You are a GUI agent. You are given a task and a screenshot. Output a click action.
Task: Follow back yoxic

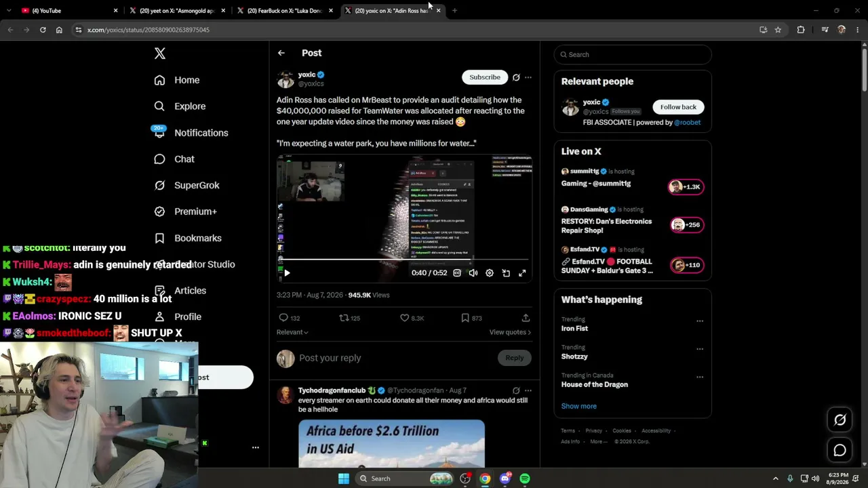pos(678,107)
